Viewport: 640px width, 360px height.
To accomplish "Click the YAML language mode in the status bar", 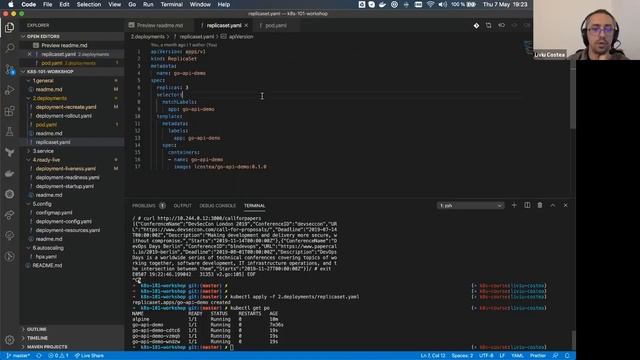I will (x=518, y=356).
